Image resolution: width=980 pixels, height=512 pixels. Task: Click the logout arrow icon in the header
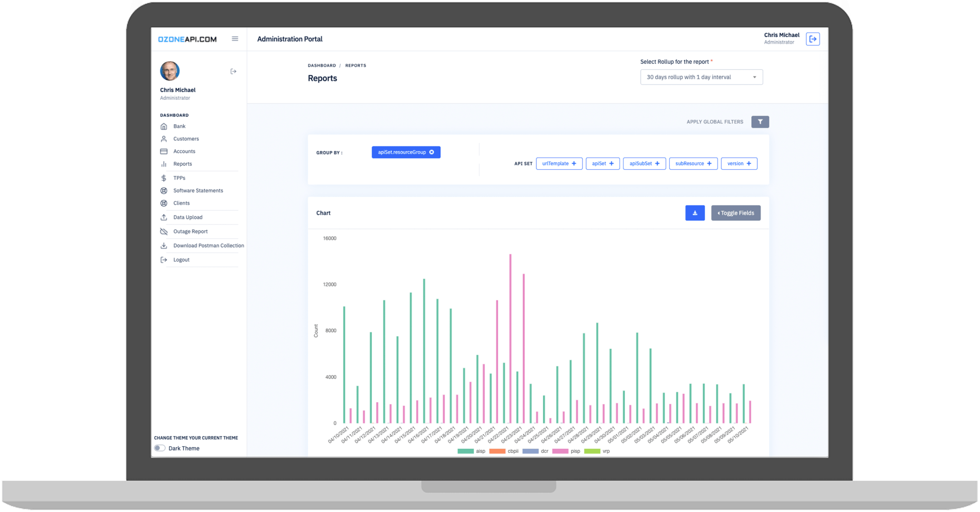coord(813,39)
